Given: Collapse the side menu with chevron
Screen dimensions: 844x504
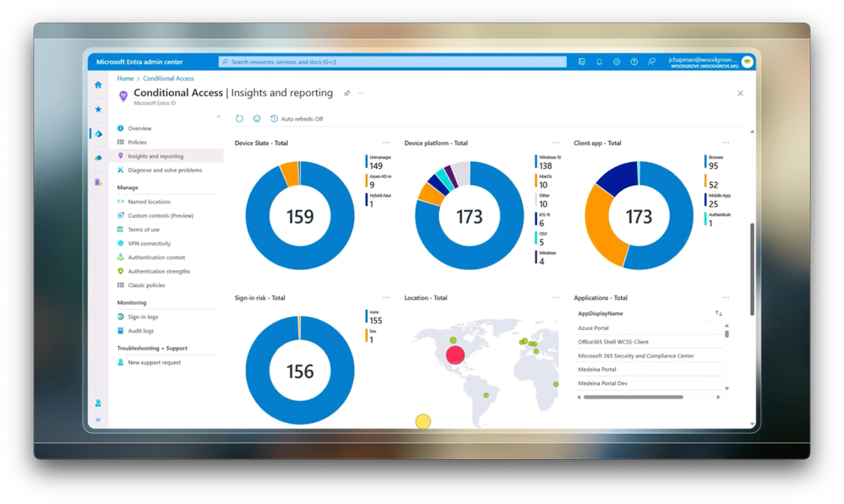Looking at the screenshot, I should (x=219, y=117).
